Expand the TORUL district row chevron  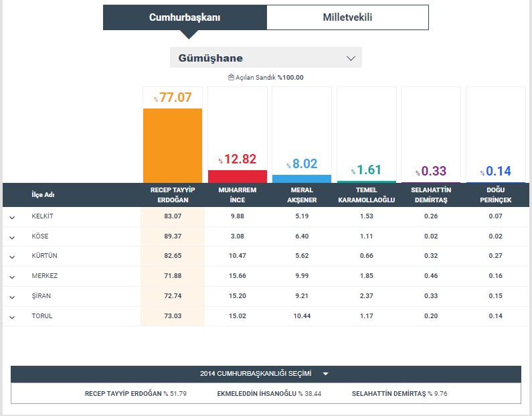tap(12, 316)
